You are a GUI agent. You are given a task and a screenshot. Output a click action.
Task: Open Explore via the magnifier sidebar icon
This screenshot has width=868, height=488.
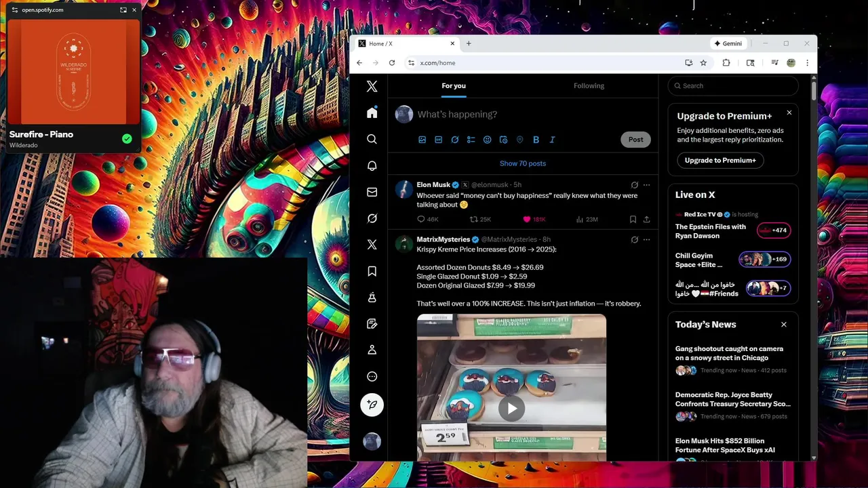(372, 139)
